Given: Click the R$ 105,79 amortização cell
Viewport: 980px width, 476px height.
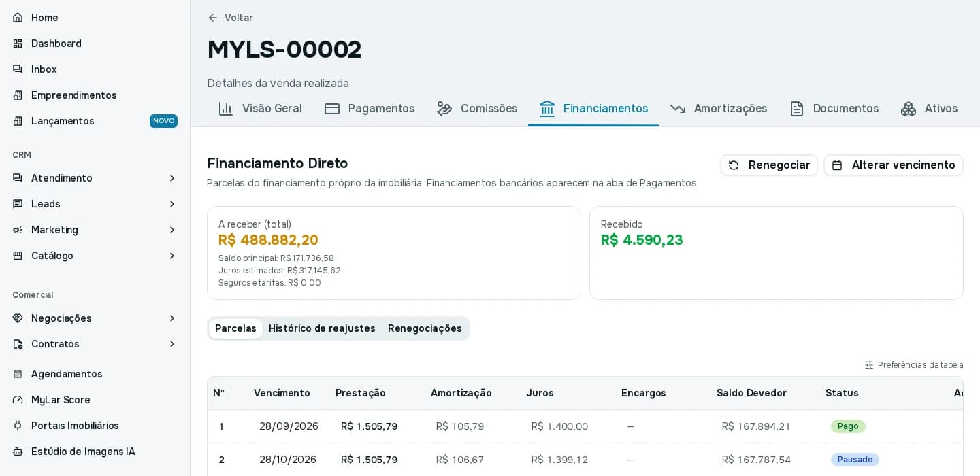Looking at the screenshot, I should coord(460,426).
